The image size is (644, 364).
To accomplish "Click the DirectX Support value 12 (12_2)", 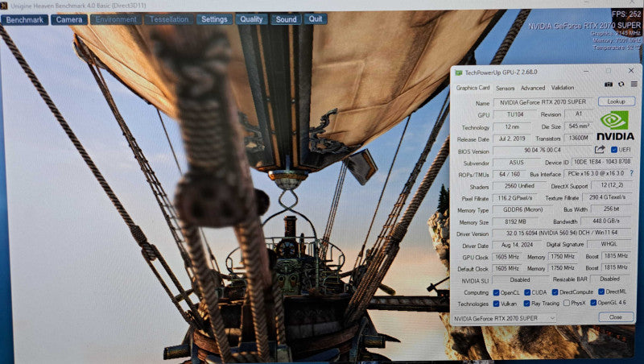I will 612,185.
